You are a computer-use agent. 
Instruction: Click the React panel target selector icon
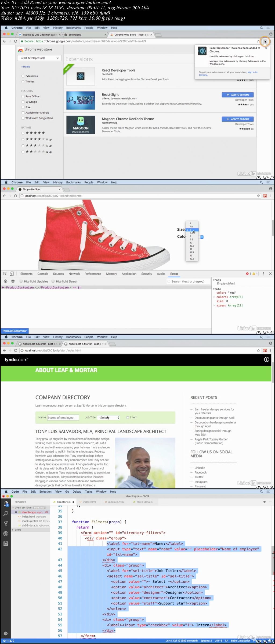click(5, 281)
